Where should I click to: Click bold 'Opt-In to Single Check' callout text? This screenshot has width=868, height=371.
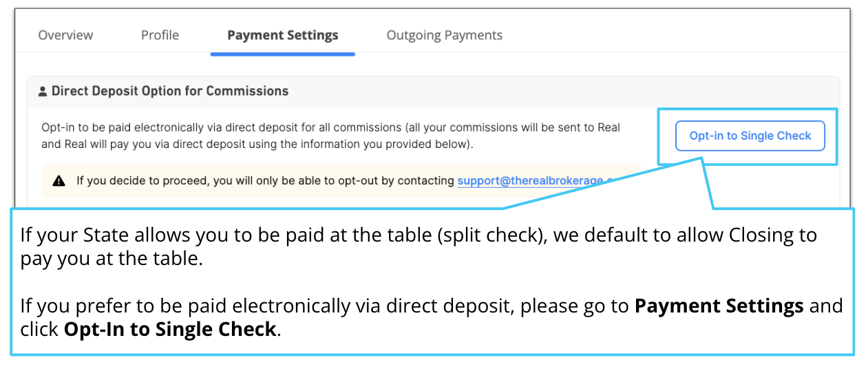pyautogui.click(x=170, y=329)
